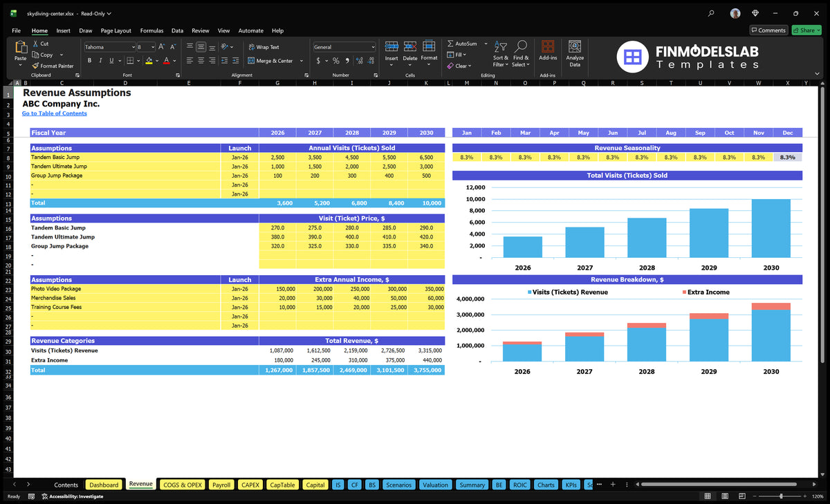The image size is (830, 504).
Task: Click the Comments button
Action: (768, 30)
